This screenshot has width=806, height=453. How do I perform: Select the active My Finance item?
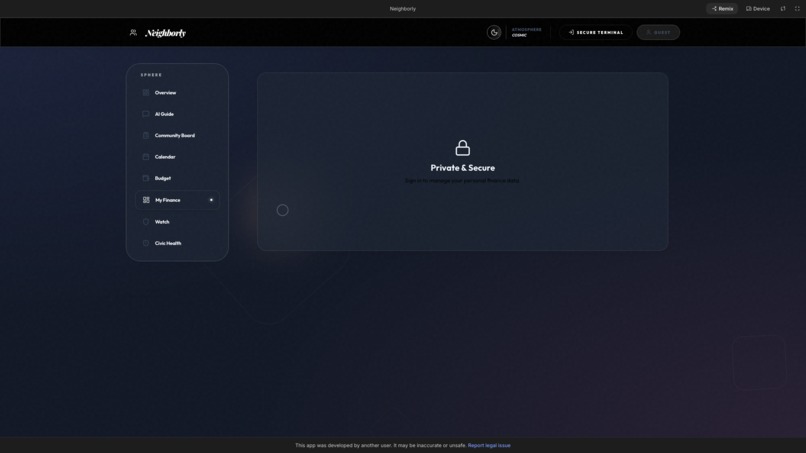pos(177,200)
